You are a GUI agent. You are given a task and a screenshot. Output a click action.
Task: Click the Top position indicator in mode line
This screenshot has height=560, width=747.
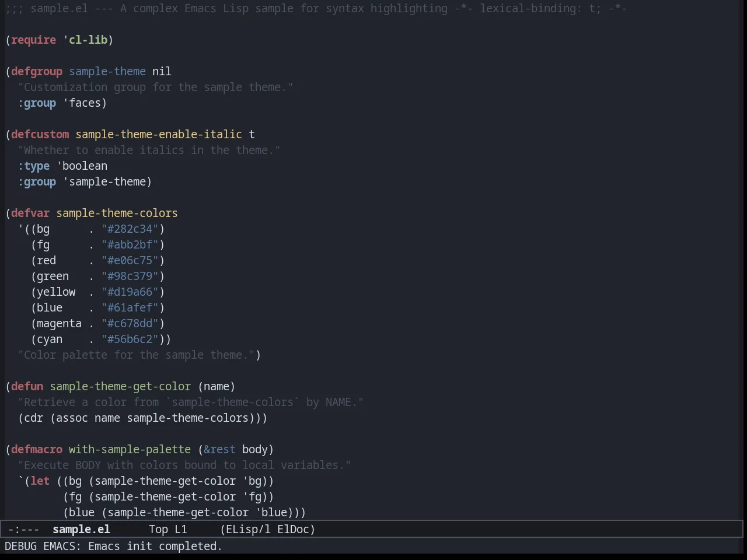point(158,529)
